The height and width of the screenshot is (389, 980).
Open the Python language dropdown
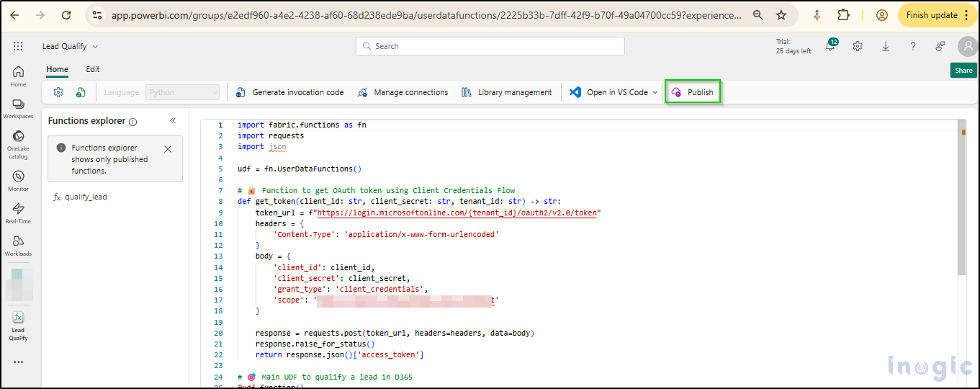[182, 92]
